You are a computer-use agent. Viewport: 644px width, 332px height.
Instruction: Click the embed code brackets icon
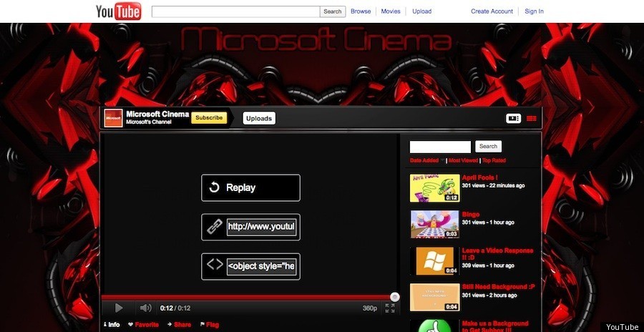pos(215,265)
